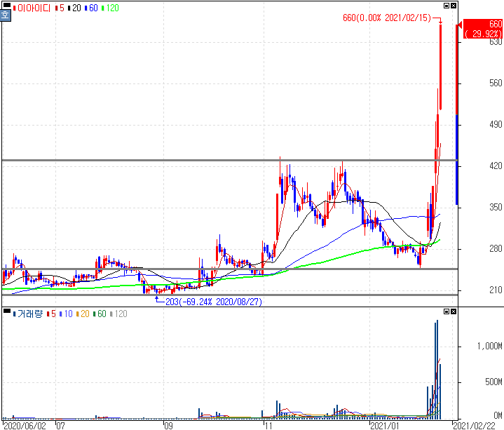Click the 2021/02/22 end date label
Viewport: 504px width, 430px height.
tap(474, 426)
